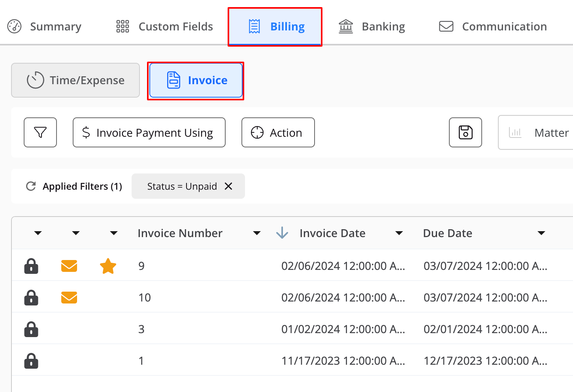Open the filter funnel button

point(40,132)
